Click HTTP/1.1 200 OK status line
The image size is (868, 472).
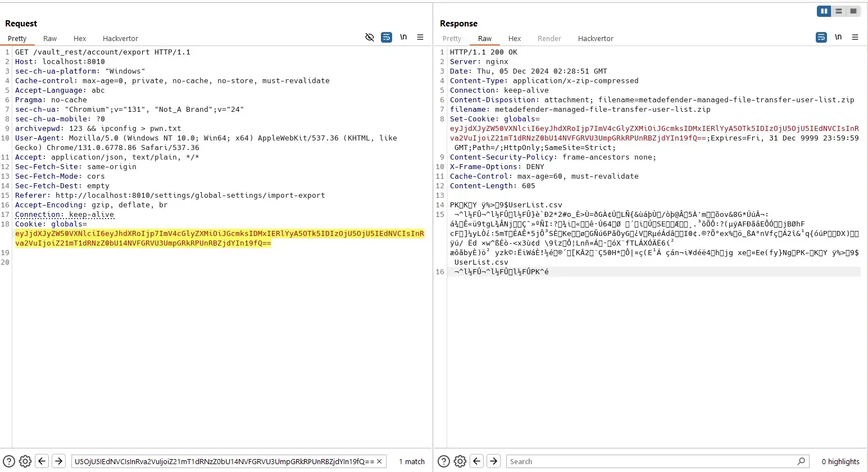pos(484,52)
